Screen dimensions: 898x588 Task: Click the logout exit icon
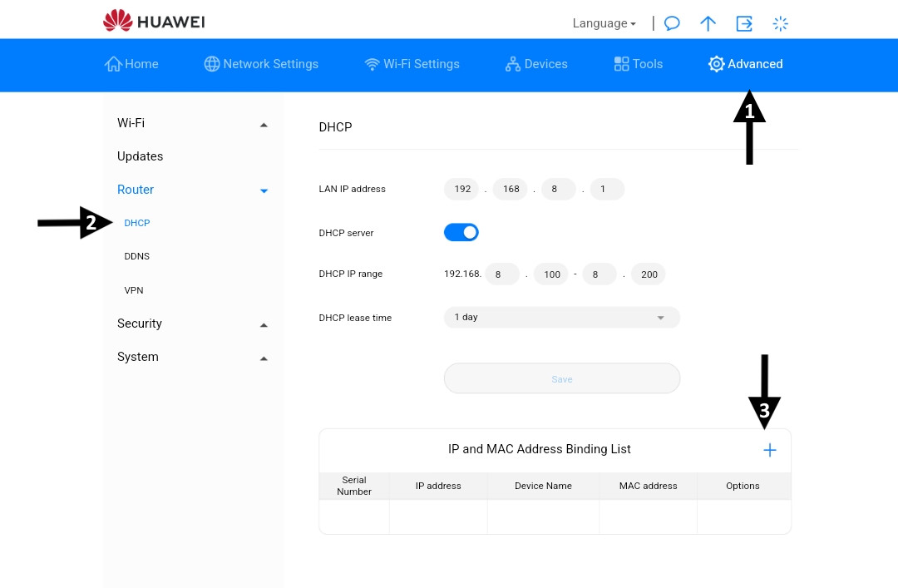click(x=744, y=23)
